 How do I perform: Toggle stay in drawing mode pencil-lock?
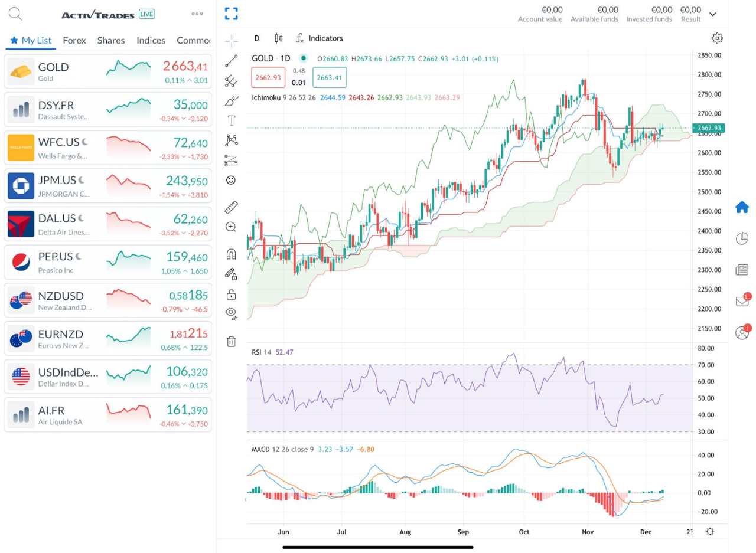point(232,274)
